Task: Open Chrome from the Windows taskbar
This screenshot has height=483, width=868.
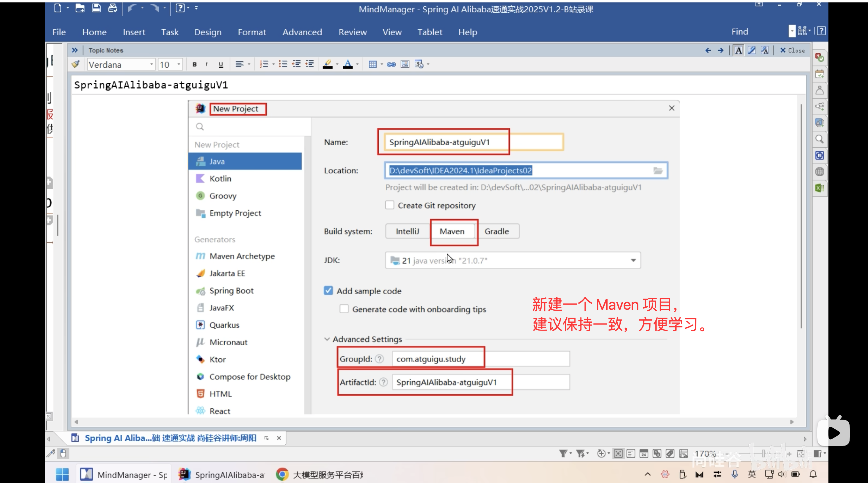Action: tap(282, 474)
